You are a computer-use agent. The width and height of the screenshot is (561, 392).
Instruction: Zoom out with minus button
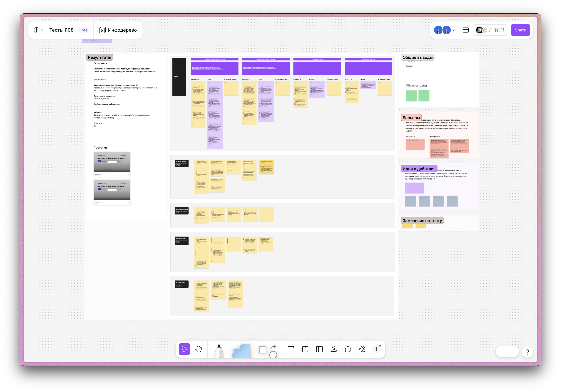click(x=502, y=352)
